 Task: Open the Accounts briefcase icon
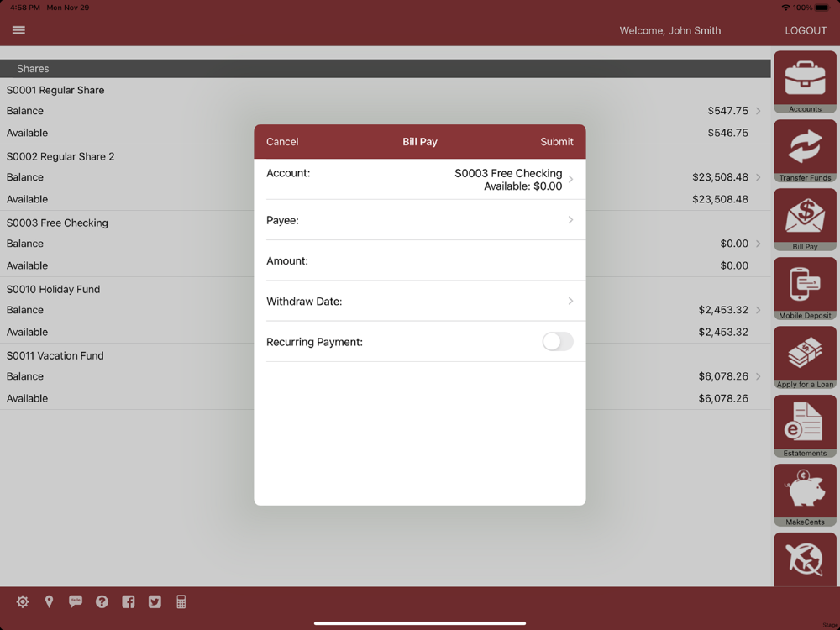pos(805,81)
